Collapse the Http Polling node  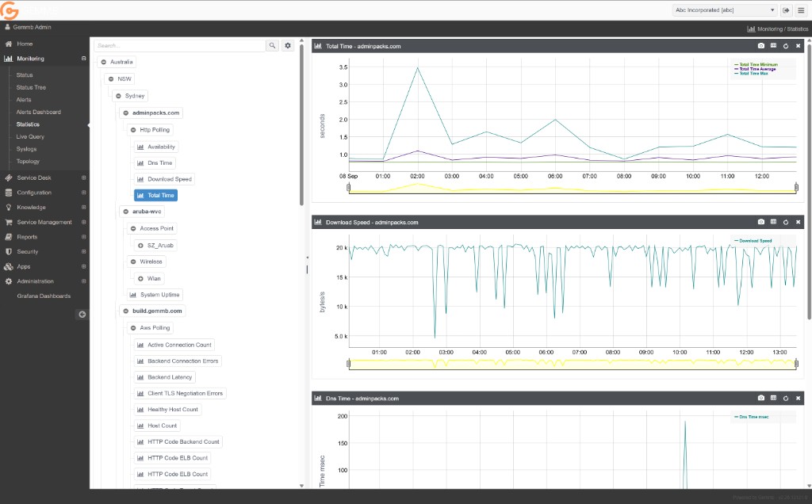point(133,130)
